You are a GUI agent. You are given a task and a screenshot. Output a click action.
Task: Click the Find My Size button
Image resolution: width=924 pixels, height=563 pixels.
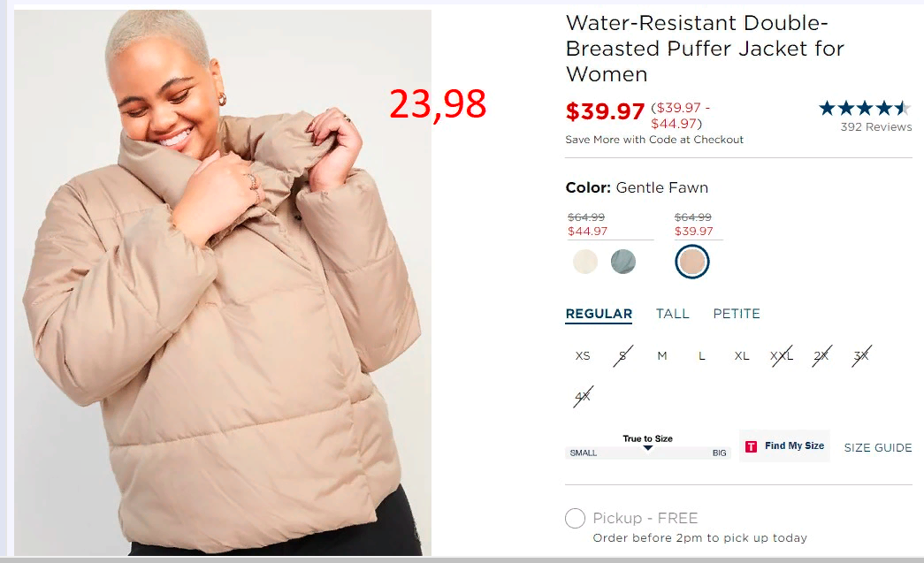(784, 445)
